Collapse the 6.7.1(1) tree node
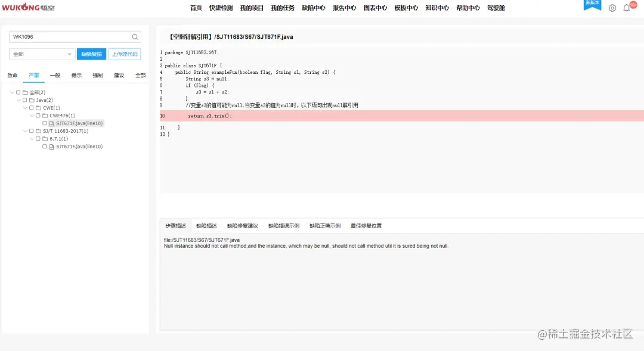Screen dimensions: 644x351 coord(32,139)
